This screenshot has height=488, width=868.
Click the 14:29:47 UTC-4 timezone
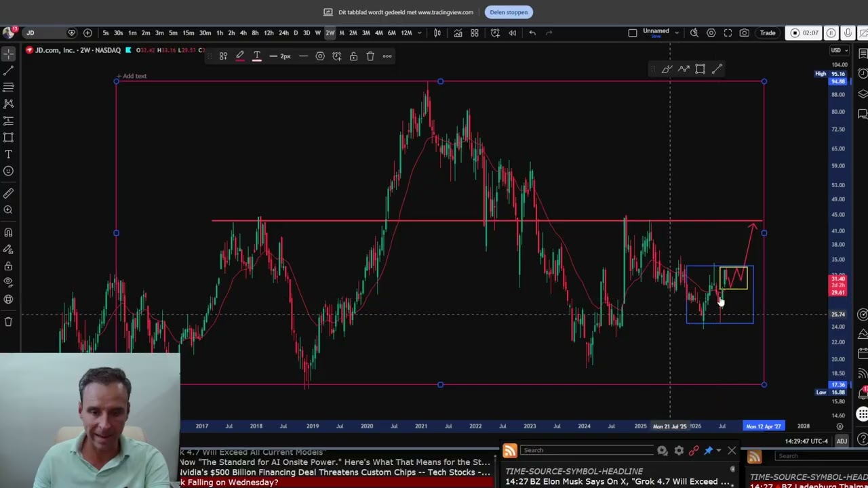(x=806, y=441)
